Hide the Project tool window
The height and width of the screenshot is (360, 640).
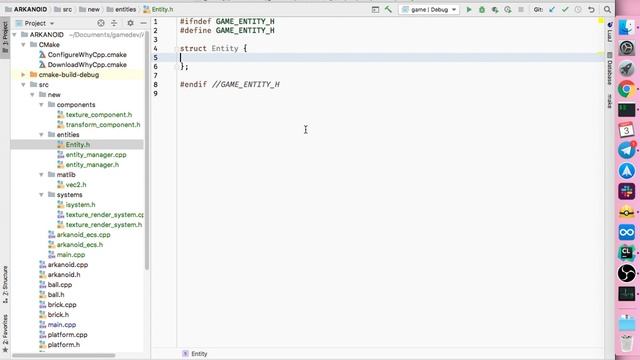coord(143,23)
